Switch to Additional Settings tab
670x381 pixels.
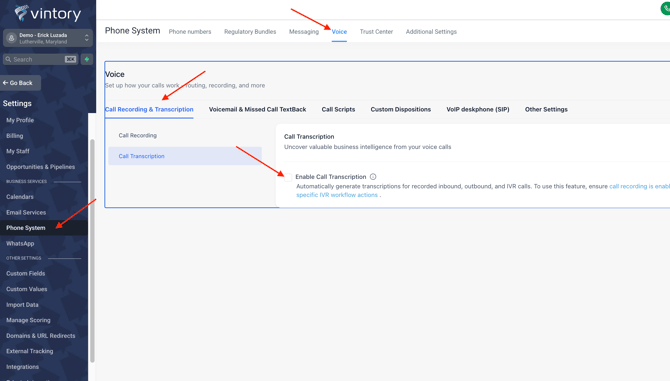coord(431,32)
